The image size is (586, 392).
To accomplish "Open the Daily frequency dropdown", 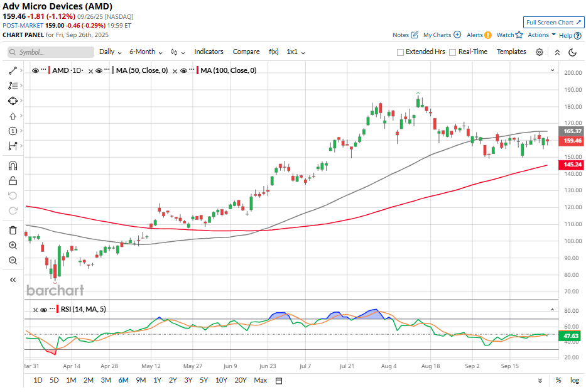I will [110, 52].
